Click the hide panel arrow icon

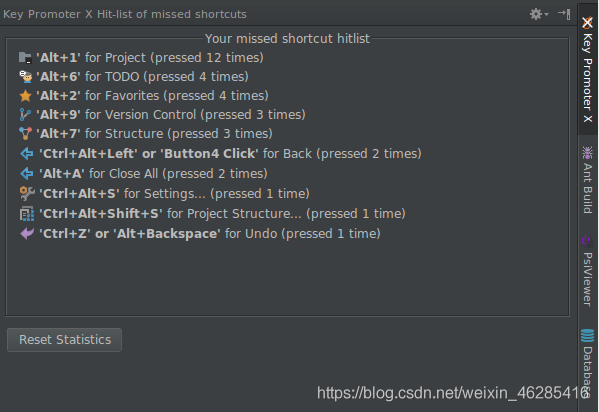point(564,14)
